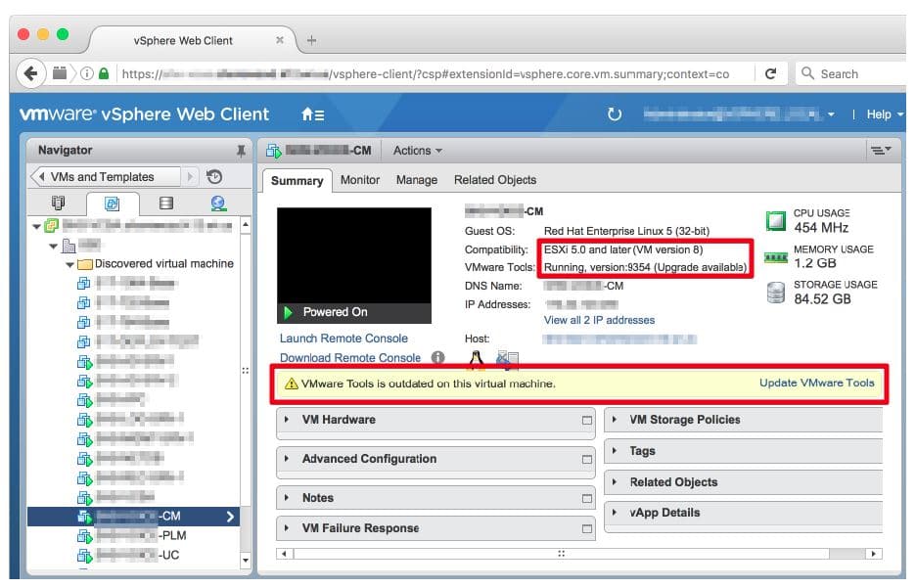Click the Update VMware Tools link
This screenshot has height=588, width=916.
pyautogui.click(x=817, y=384)
